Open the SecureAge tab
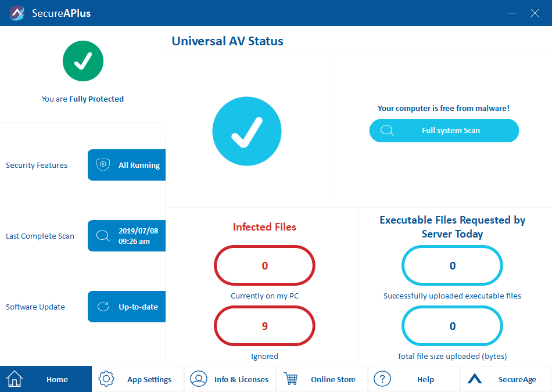 click(x=506, y=379)
